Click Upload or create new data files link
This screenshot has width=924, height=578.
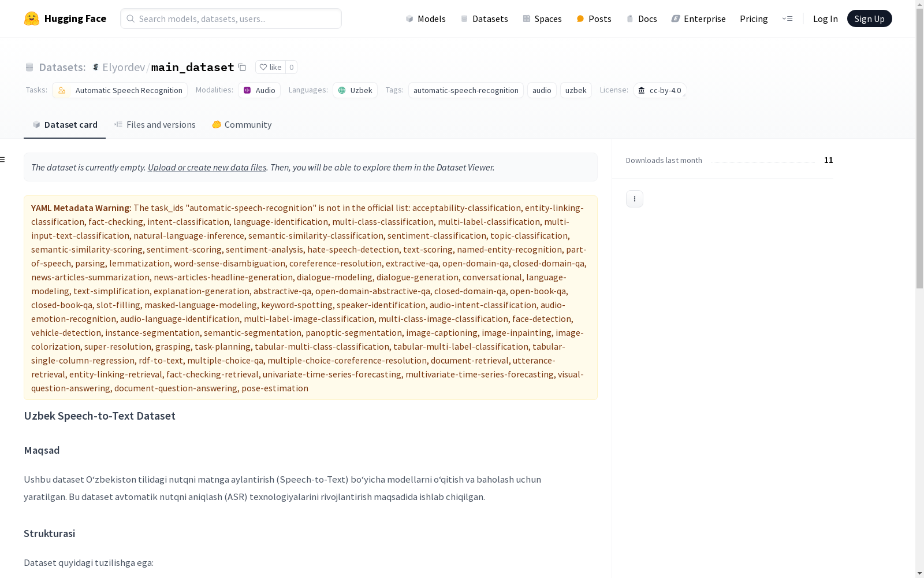(x=207, y=167)
